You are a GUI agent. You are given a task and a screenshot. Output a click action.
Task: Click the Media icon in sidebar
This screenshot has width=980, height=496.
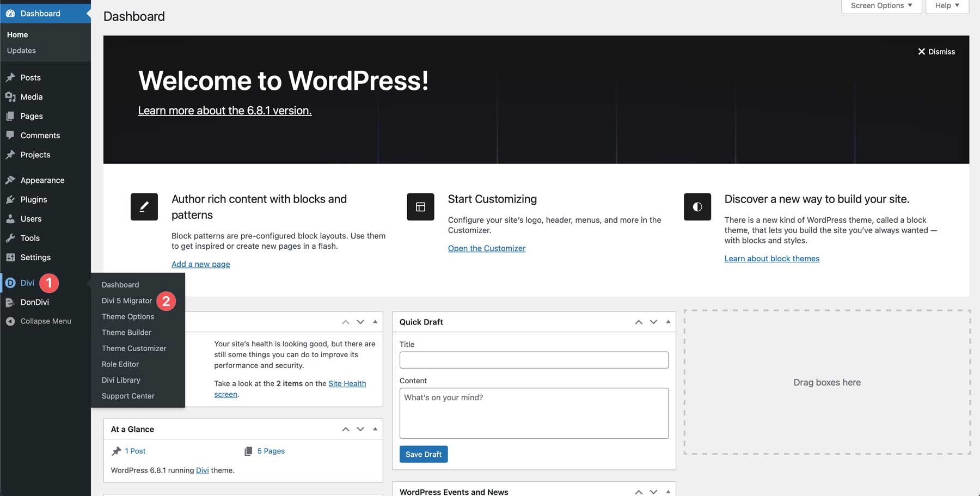10,97
